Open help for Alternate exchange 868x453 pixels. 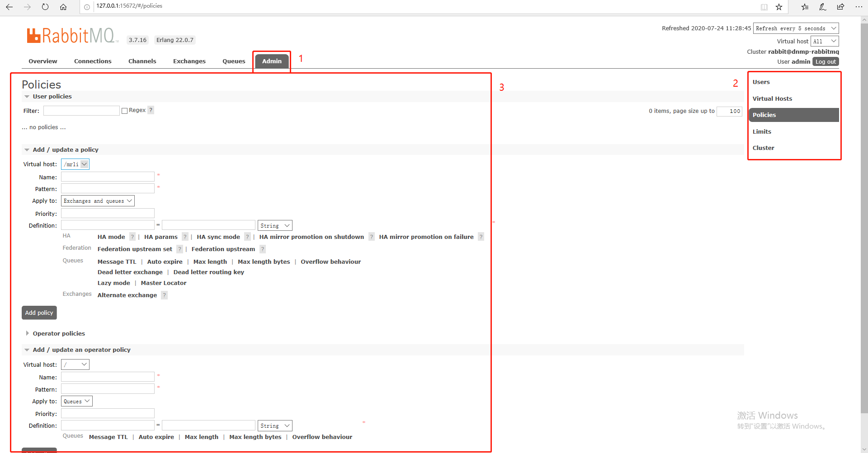[165, 295]
